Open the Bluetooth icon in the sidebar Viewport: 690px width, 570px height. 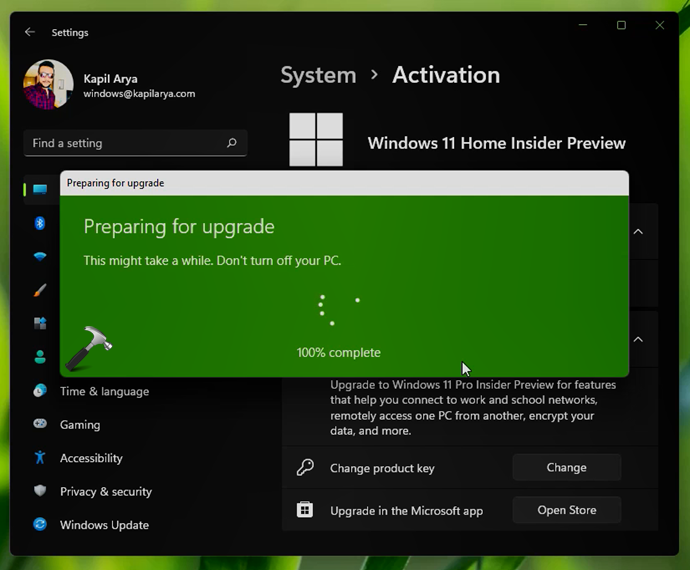click(x=40, y=223)
